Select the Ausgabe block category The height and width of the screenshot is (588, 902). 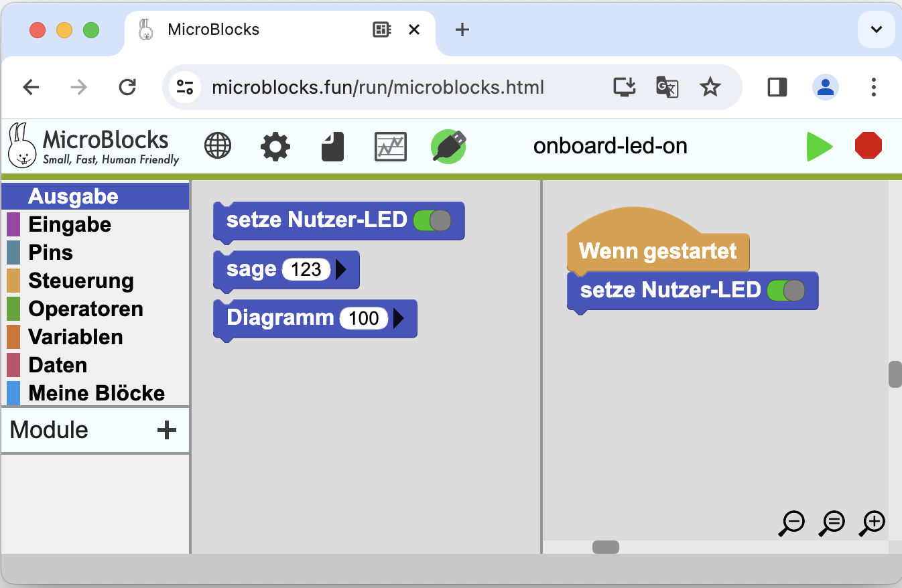coord(95,196)
